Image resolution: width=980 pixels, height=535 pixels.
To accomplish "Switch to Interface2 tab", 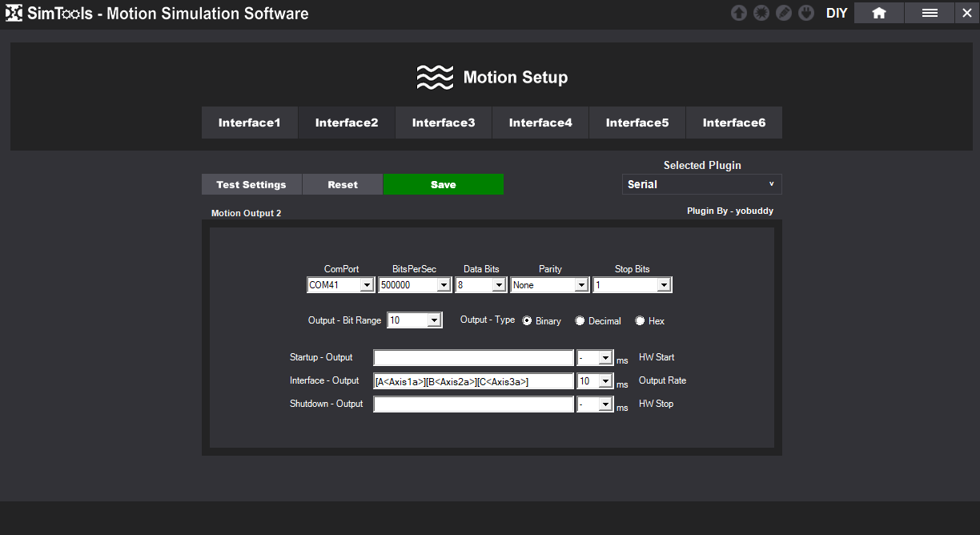I will point(347,123).
